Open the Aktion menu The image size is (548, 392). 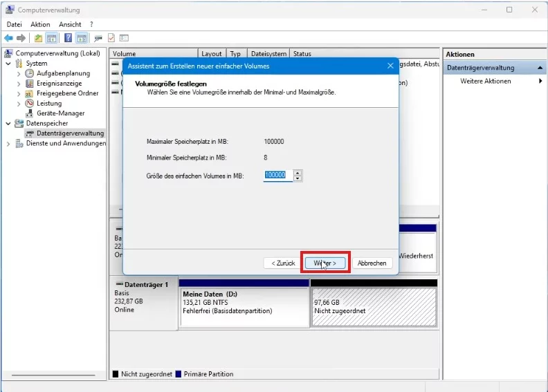click(x=40, y=24)
